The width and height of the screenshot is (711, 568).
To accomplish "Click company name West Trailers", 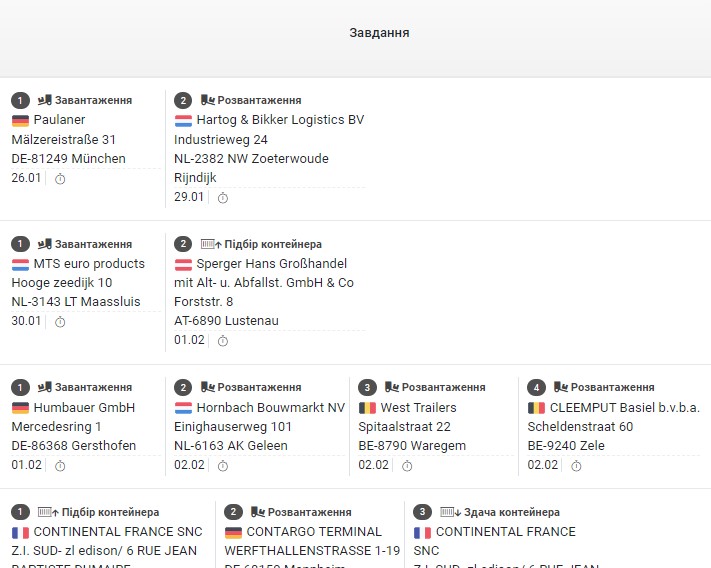I will pyautogui.click(x=419, y=408).
